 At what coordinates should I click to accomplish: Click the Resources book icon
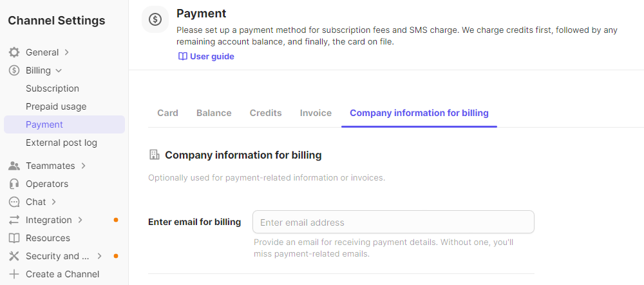point(14,238)
